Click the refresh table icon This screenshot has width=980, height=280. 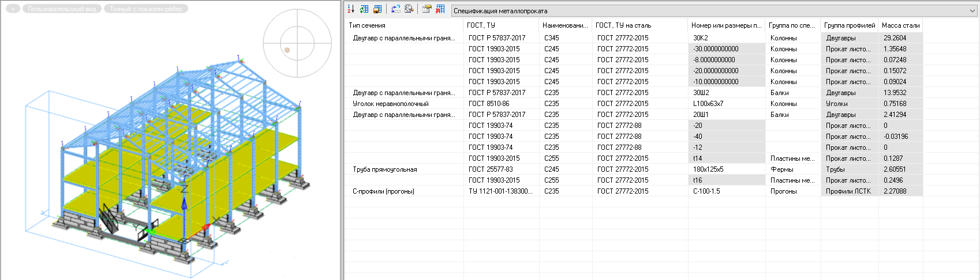tap(364, 9)
